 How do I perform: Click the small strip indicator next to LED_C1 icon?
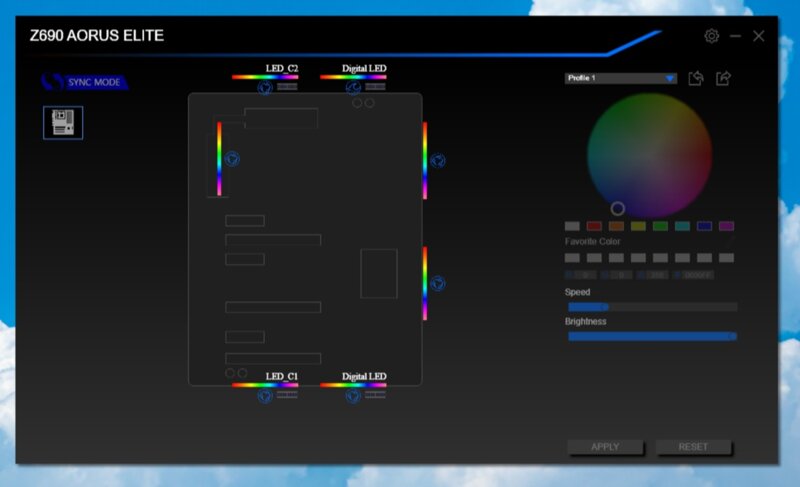pyautogui.click(x=287, y=395)
